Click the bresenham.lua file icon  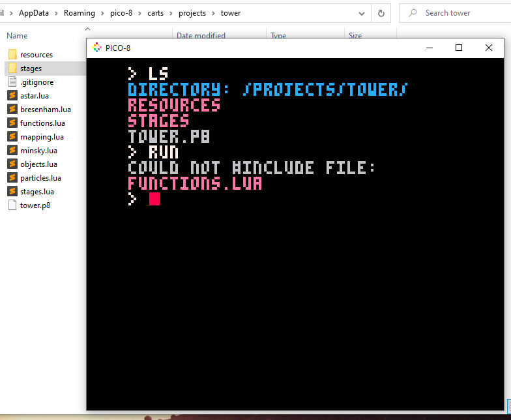(x=12, y=110)
